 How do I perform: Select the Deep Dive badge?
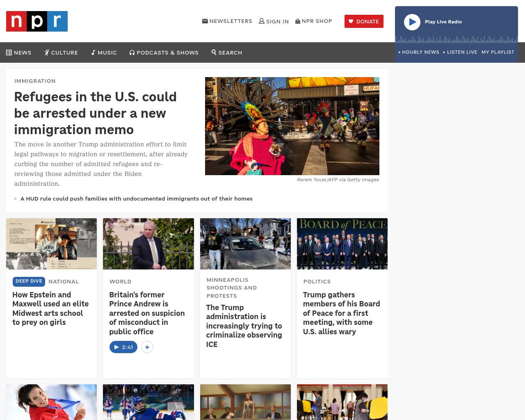click(29, 281)
